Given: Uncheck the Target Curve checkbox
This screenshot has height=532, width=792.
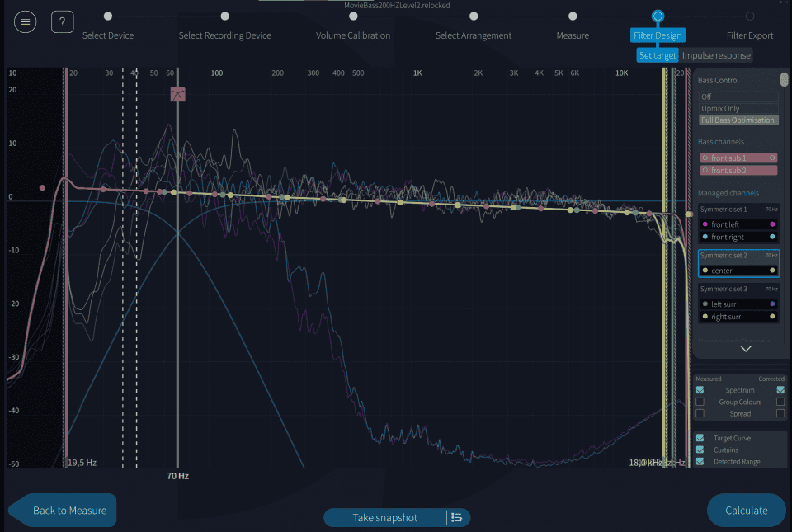Looking at the screenshot, I should coord(700,438).
